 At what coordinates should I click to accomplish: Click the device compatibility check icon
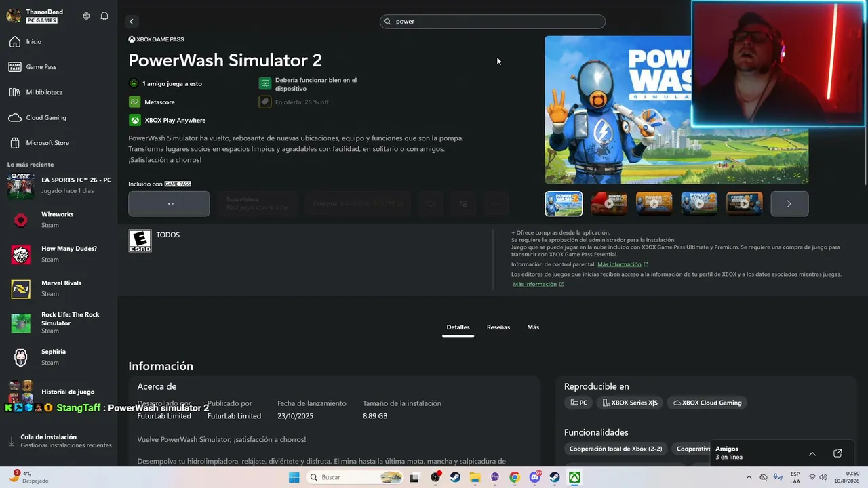265,83
